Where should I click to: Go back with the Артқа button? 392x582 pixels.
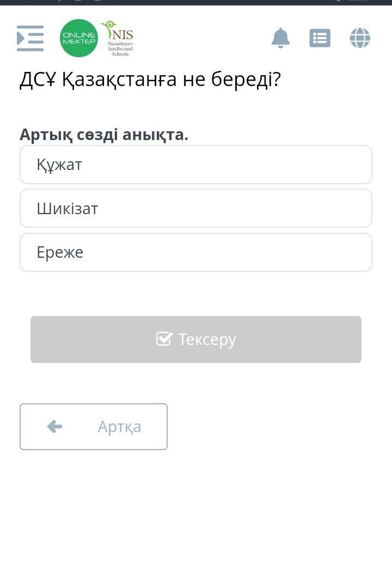(x=94, y=426)
